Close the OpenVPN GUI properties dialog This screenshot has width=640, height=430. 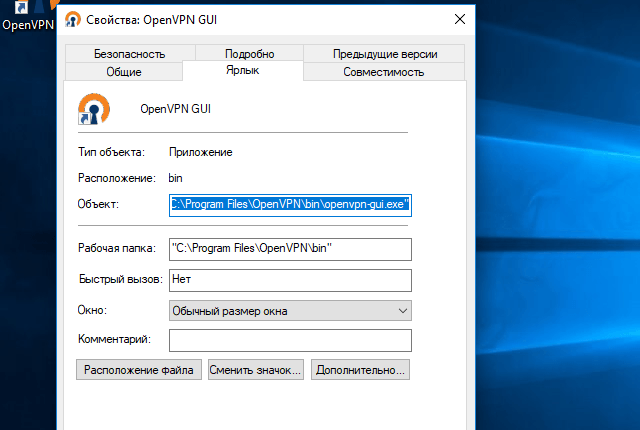[460, 19]
